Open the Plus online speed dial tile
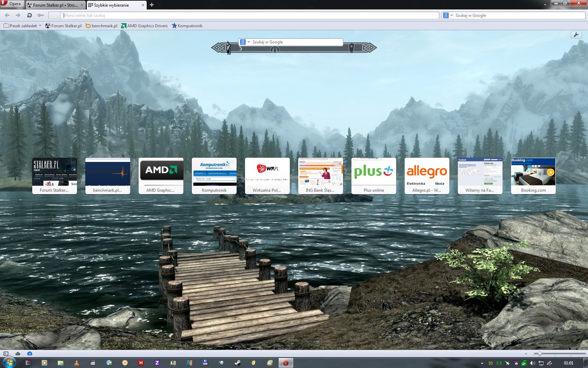Screen dimensions: 588x368 pos(374,176)
